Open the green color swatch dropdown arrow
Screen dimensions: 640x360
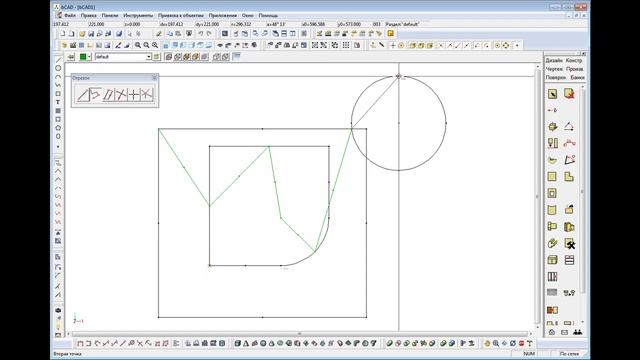pos(89,57)
